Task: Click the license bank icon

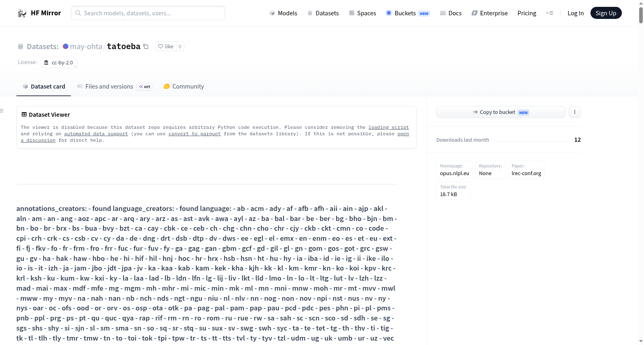Action: coord(46,63)
